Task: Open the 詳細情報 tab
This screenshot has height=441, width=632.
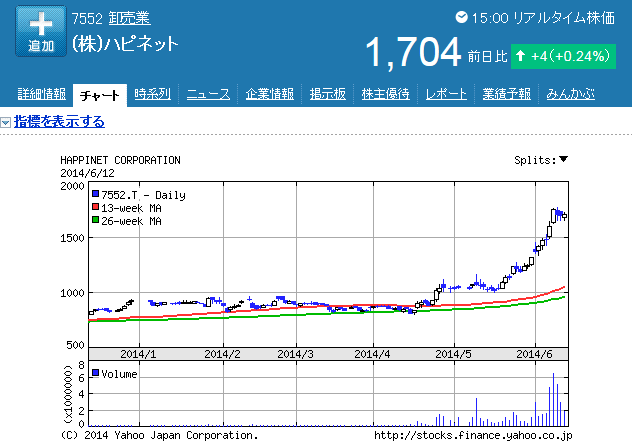Action: (42, 94)
